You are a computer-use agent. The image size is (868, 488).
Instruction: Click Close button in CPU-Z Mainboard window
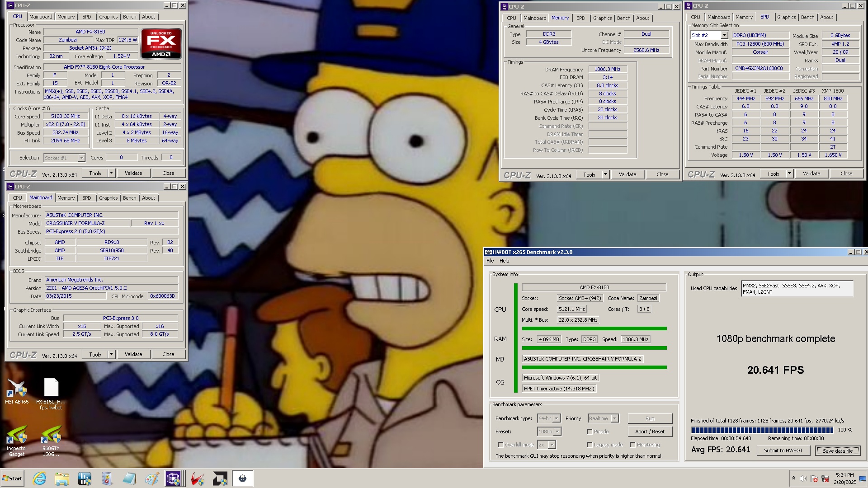(168, 354)
